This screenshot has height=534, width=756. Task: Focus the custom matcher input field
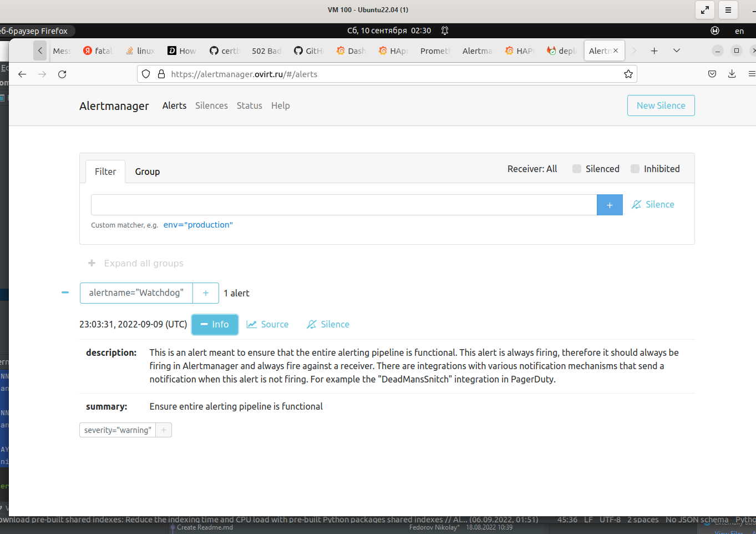(x=344, y=205)
